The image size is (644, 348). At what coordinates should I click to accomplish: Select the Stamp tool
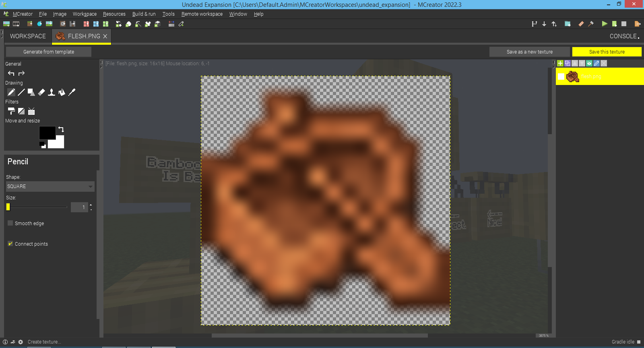pos(52,92)
